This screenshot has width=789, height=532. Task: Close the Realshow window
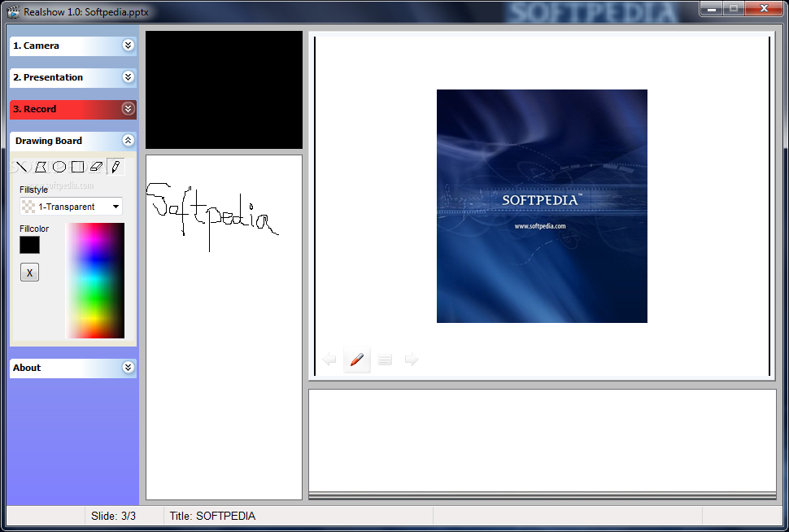point(764,8)
